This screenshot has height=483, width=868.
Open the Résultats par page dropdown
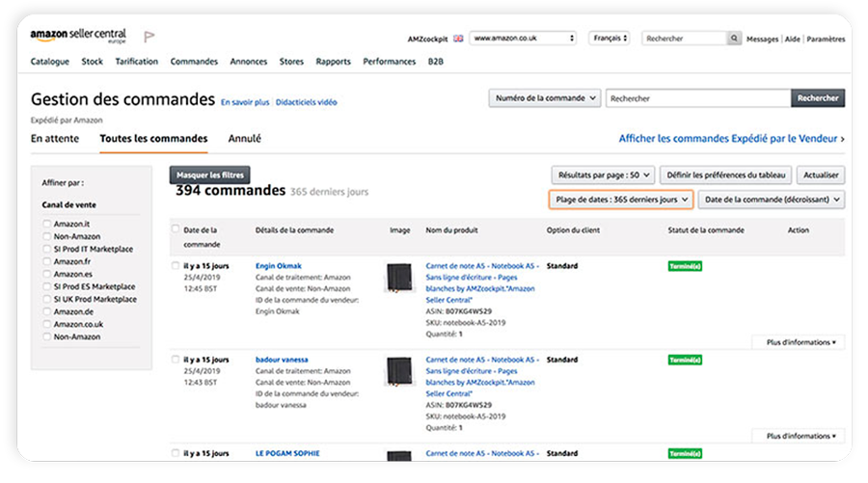click(x=604, y=174)
